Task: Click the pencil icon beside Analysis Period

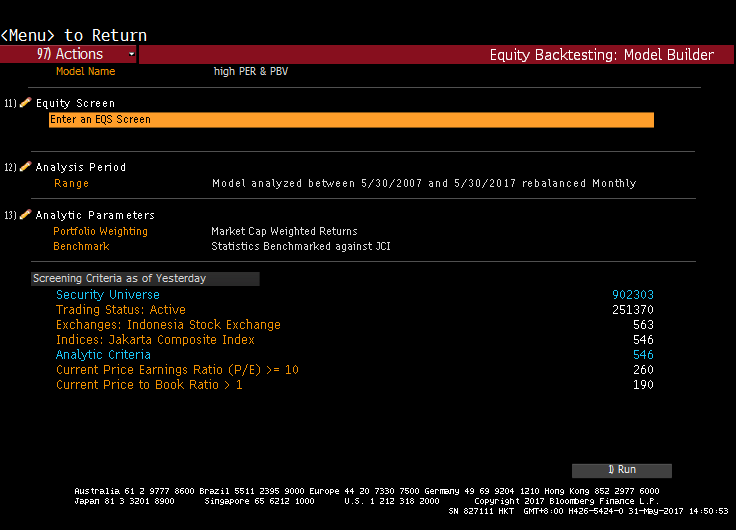Action: [x=25, y=166]
